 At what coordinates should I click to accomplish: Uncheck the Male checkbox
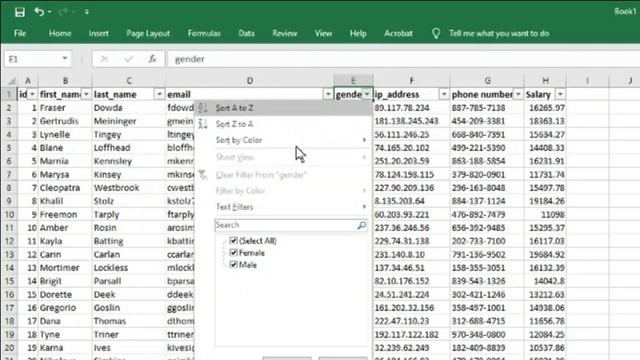coord(233,264)
